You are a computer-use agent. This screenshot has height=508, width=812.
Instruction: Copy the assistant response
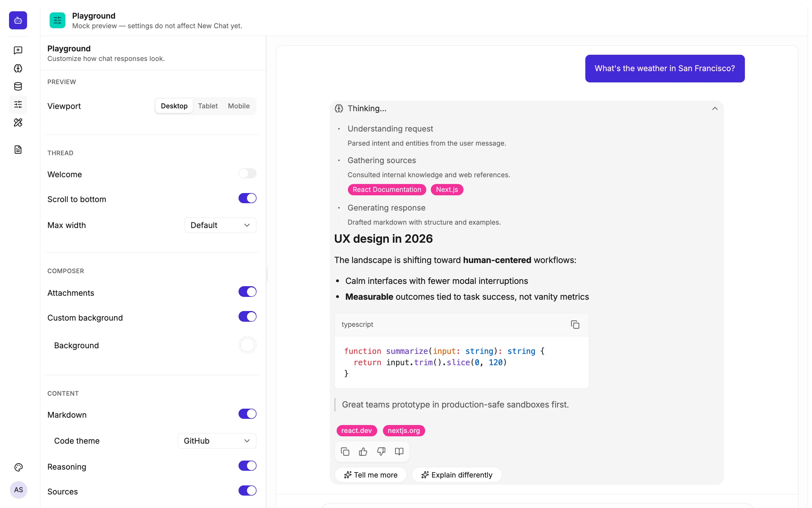(x=345, y=451)
